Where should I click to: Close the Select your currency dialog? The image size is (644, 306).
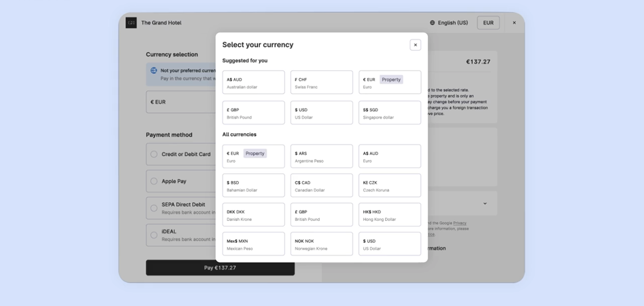pos(415,45)
